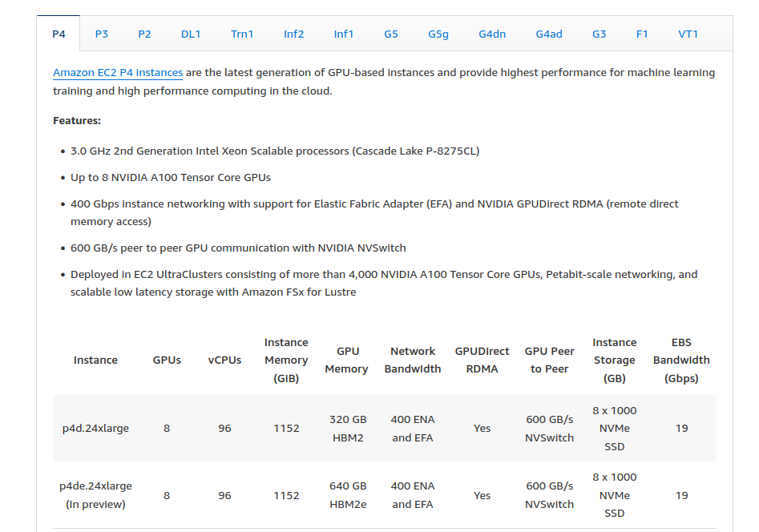Click the GPUs value 8 for p4de.24xlarge
This screenshot has height=532, width=759.
tap(167, 496)
